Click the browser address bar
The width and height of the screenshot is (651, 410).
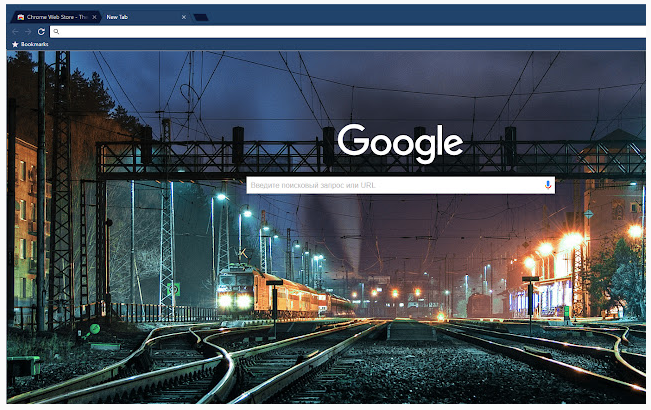(348, 32)
